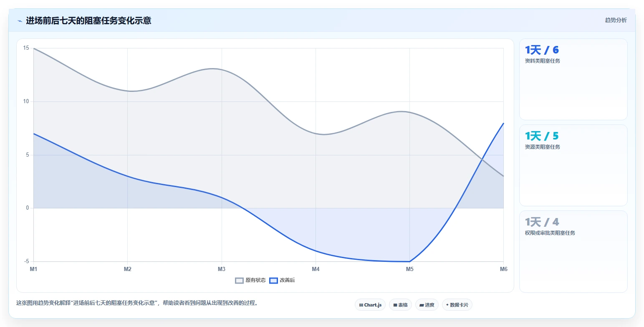This screenshot has height=327, width=644.
Task: Click the 1天 / 5 value
Action: pyautogui.click(x=542, y=136)
